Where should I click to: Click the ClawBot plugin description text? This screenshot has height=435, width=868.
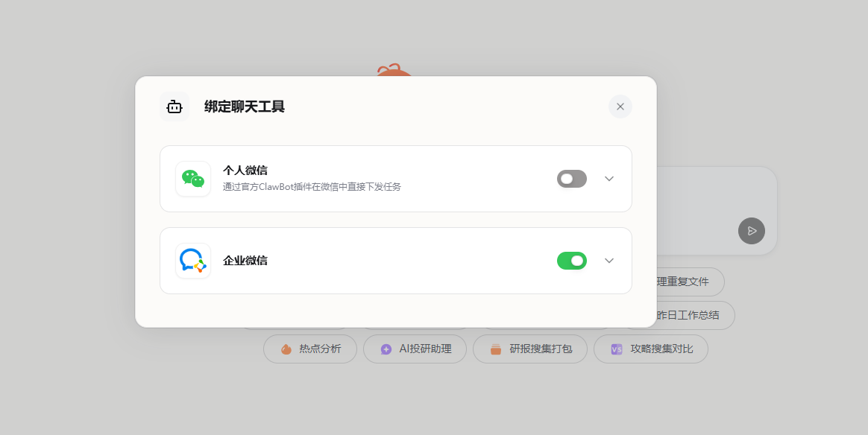(312, 187)
